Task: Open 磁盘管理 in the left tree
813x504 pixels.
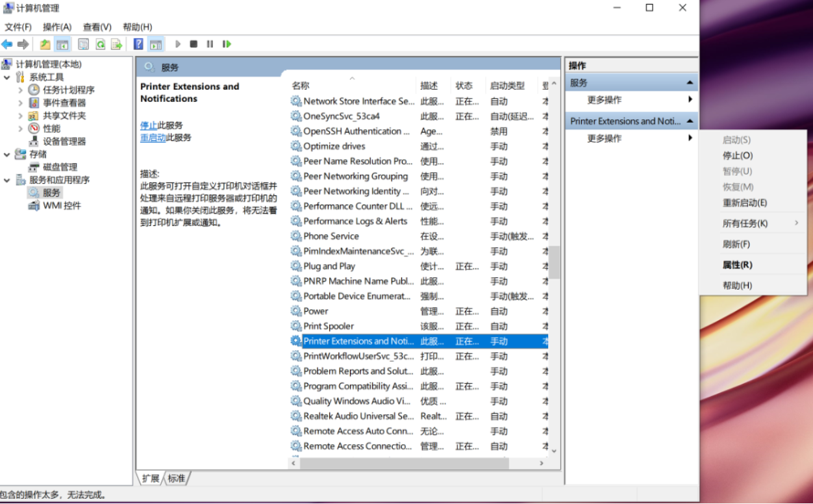Action: point(60,167)
